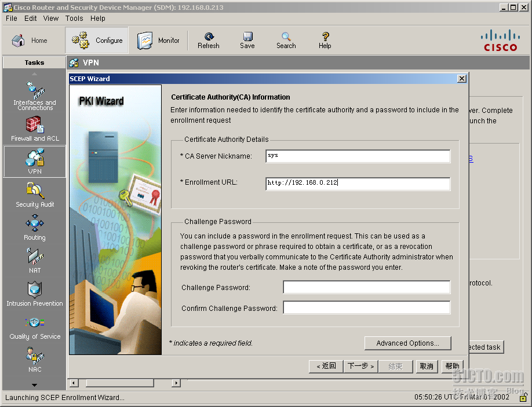This screenshot has height=407, width=532.
Task: Close the SCEP Wizard dialog
Action: click(x=461, y=79)
